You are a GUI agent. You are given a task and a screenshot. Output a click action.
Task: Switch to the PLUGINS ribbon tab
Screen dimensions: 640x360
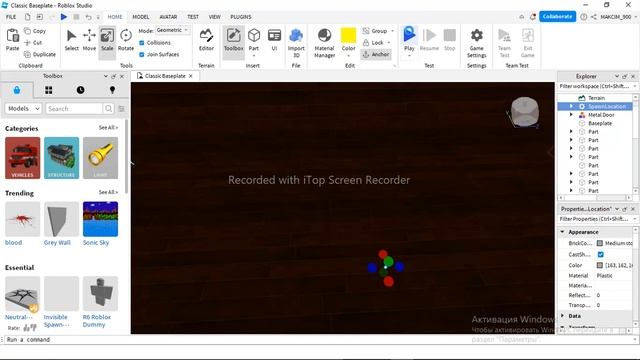tap(241, 17)
